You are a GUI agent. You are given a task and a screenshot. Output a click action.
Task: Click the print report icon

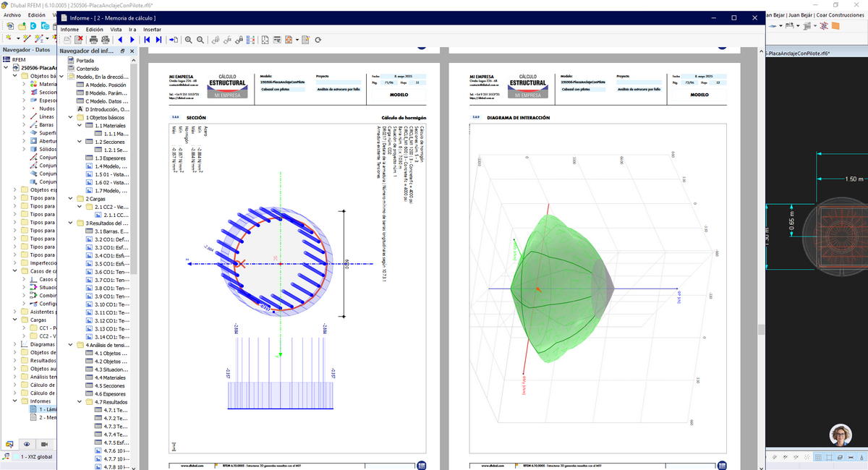(x=93, y=40)
